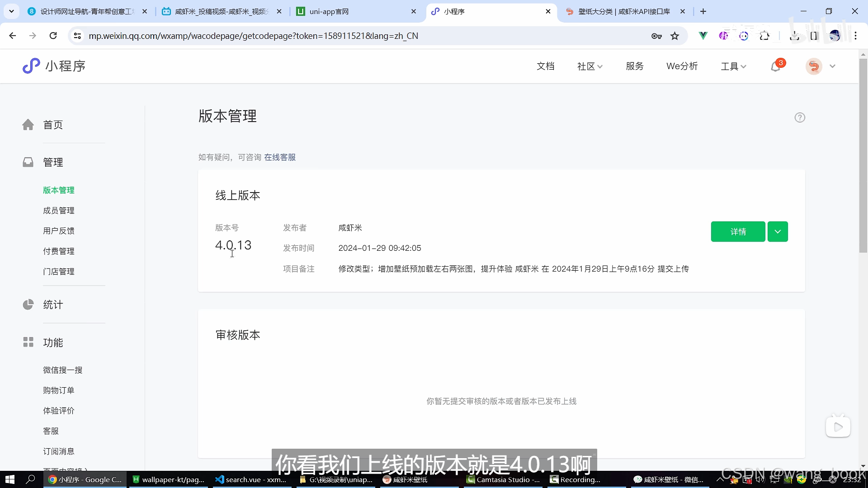Expand the 社区 dropdown menu

590,66
